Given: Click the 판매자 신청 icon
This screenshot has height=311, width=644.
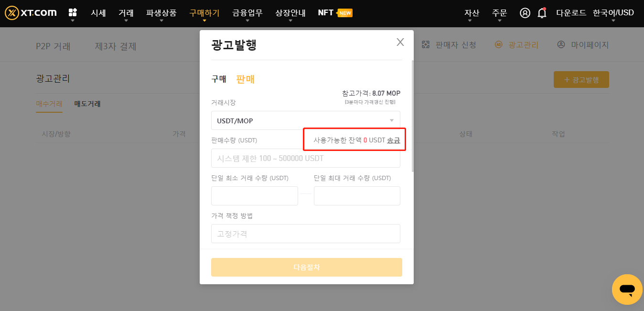Looking at the screenshot, I should click(426, 44).
